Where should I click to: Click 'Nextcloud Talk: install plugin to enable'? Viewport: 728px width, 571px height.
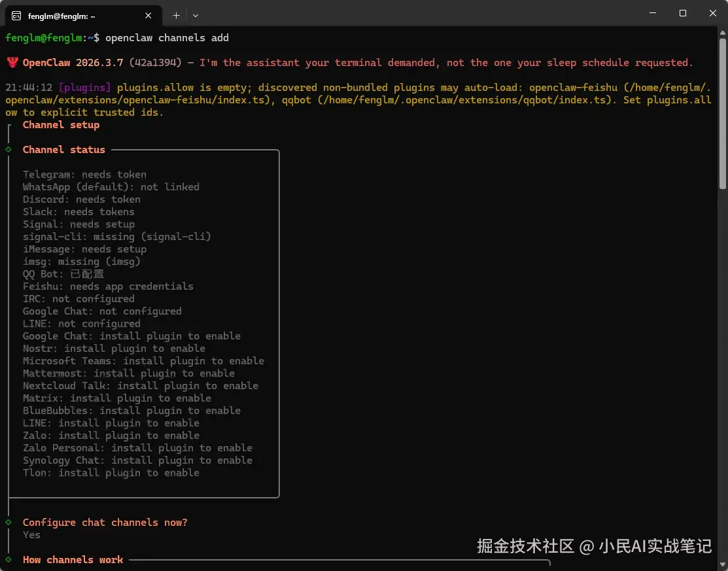[141, 387]
